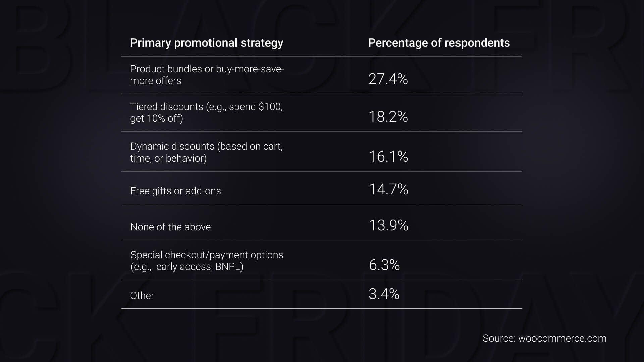This screenshot has width=644, height=362.
Task: Click the 27.4% value
Action: [388, 79]
